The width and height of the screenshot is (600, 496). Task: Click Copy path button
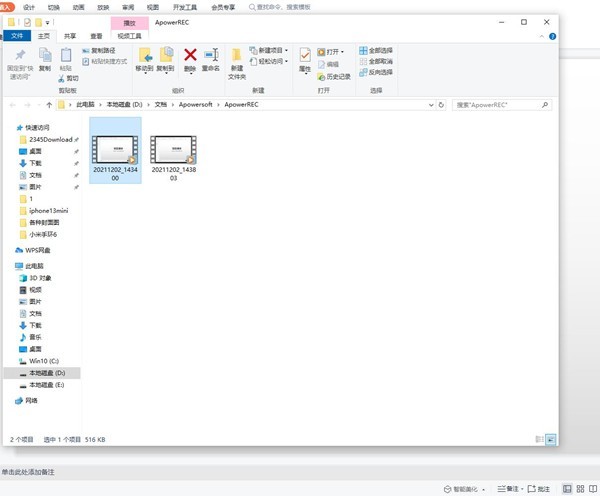click(99, 51)
